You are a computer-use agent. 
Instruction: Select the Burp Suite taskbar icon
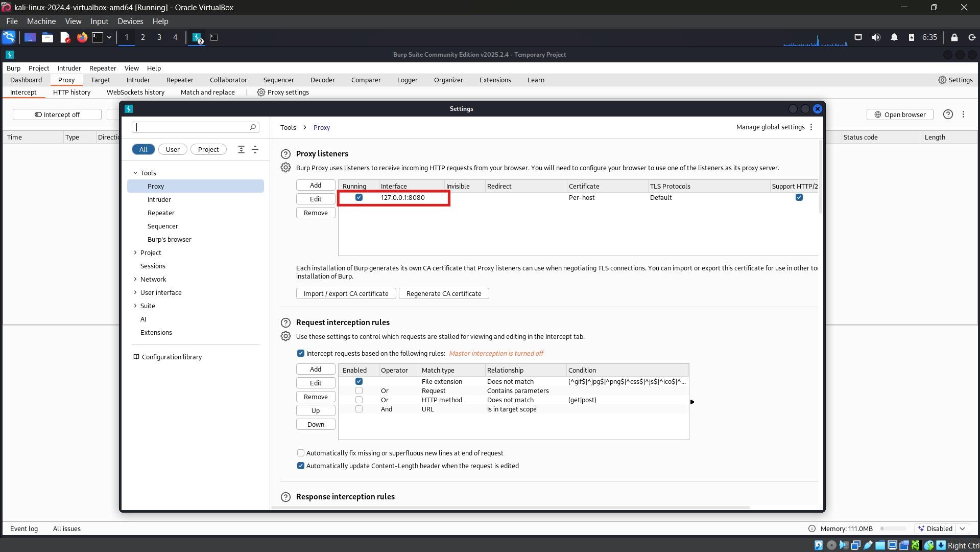point(196,37)
